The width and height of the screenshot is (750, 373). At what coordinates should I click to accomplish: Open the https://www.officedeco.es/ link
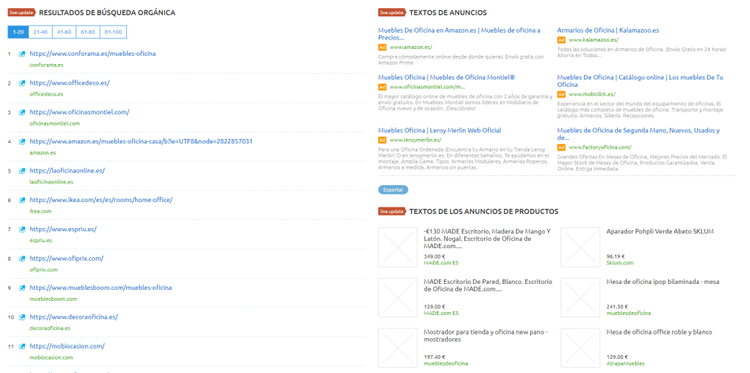pyautogui.click(x=69, y=83)
